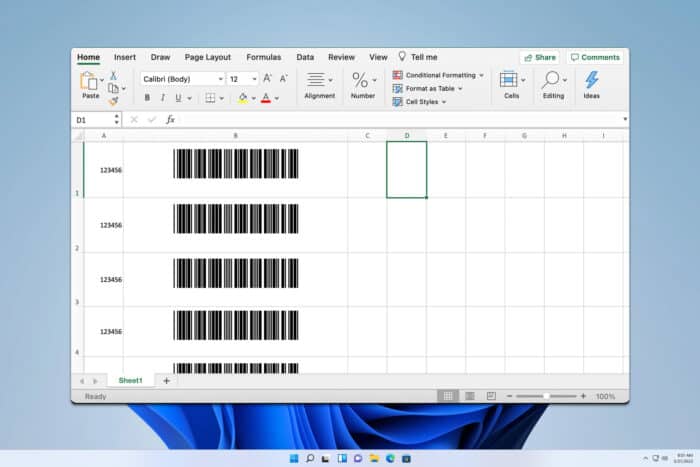This screenshot has width=700, height=467.
Task: Open the Review ribbon tab
Action: click(x=341, y=57)
